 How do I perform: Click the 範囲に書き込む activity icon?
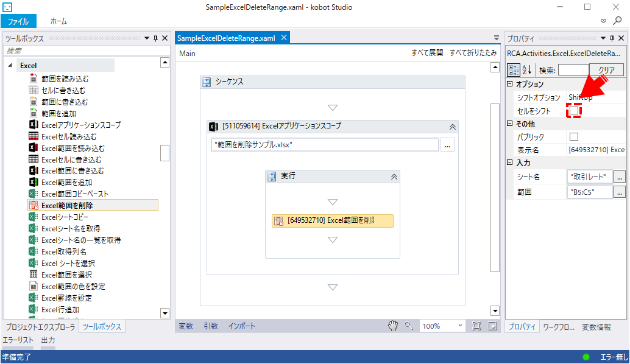(34, 102)
